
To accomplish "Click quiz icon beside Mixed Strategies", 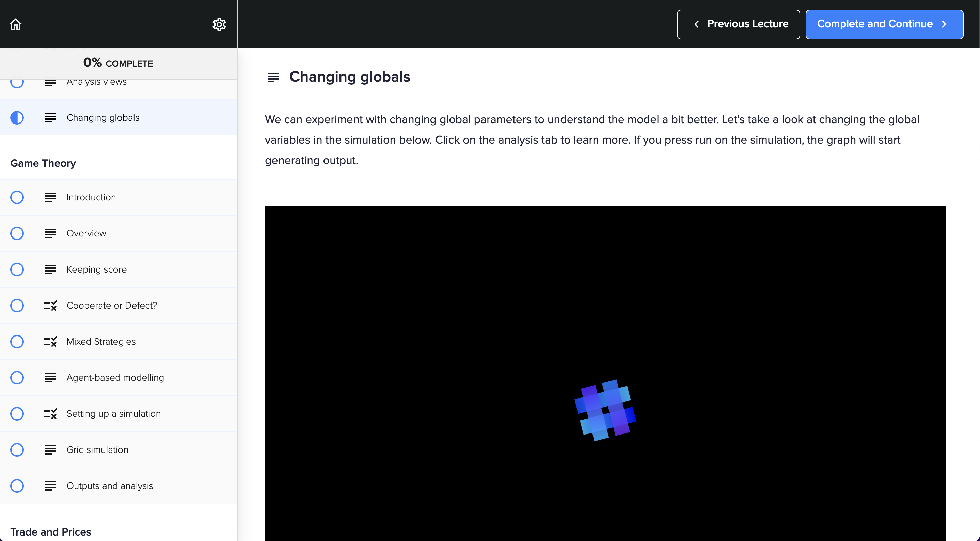I will (50, 341).
